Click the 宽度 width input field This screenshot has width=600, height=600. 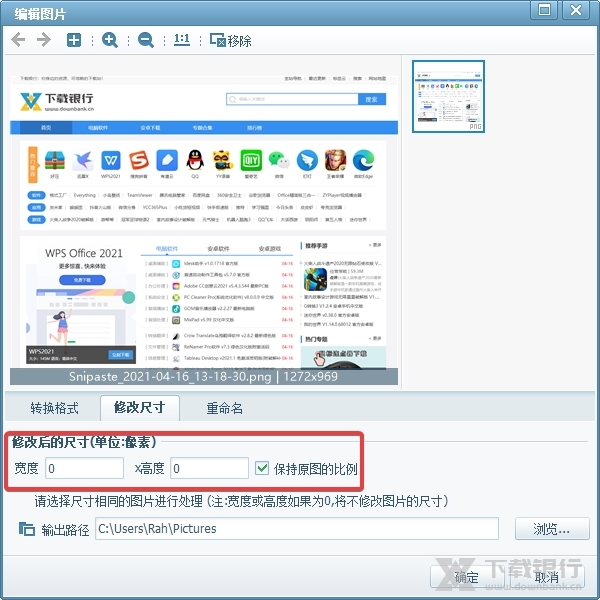[85, 468]
